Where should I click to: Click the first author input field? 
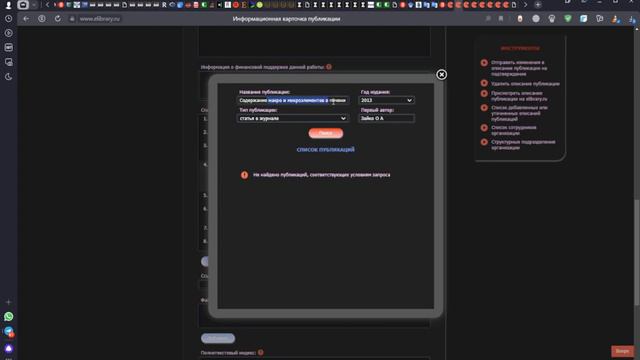[386, 118]
